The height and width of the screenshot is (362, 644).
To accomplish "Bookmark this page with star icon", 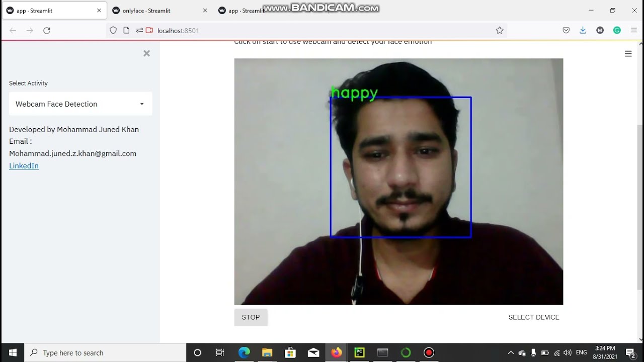I will point(500,31).
